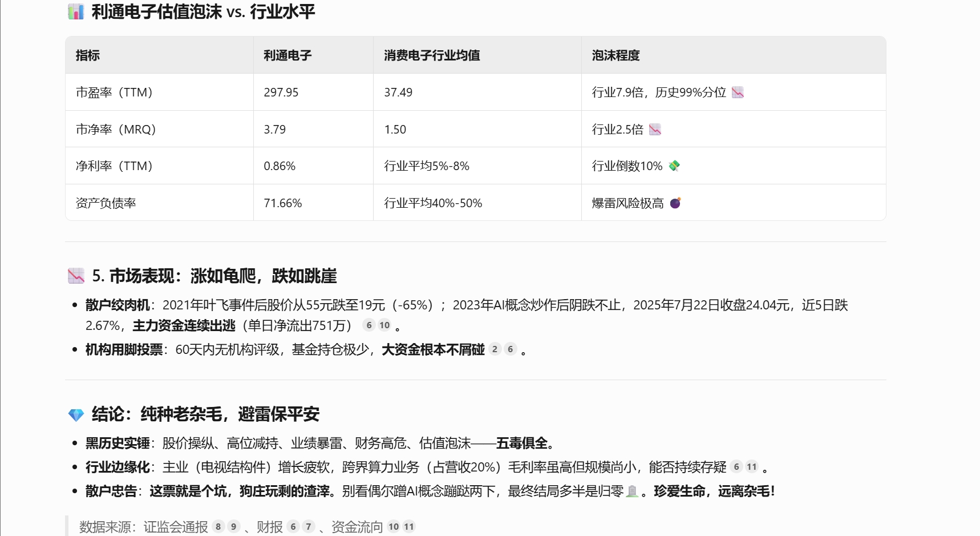The width and height of the screenshot is (980, 536).
Task: Click the bold text 黑历史实锤
Action: (x=118, y=444)
